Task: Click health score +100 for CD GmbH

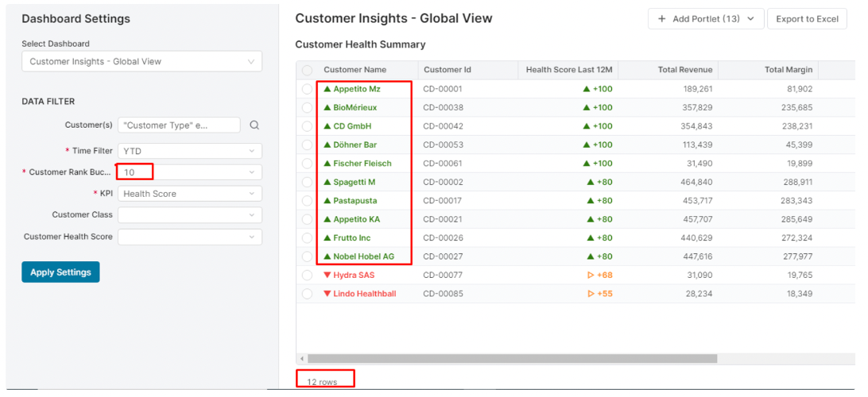Action: coord(603,126)
